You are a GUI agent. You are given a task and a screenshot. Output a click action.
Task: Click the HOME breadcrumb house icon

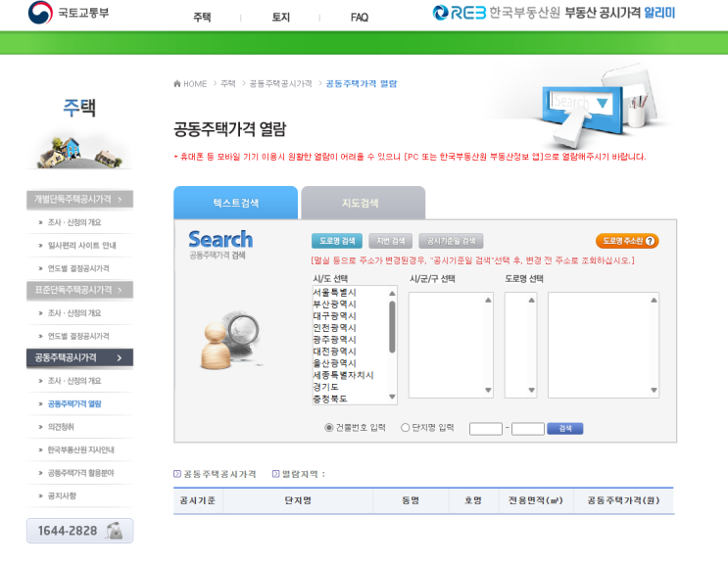coord(177,83)
